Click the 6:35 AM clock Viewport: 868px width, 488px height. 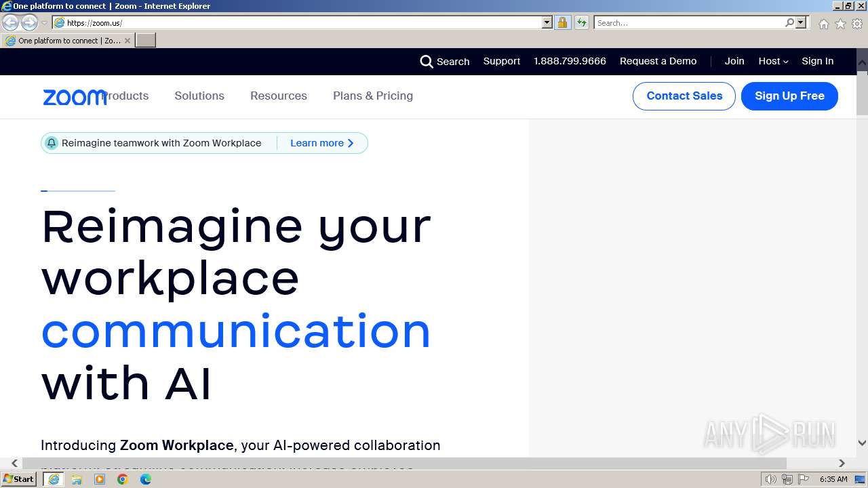click(x=833, y=479)
